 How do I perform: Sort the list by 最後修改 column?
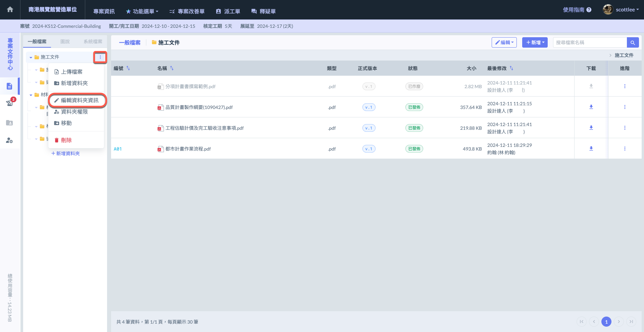point(511,68)
